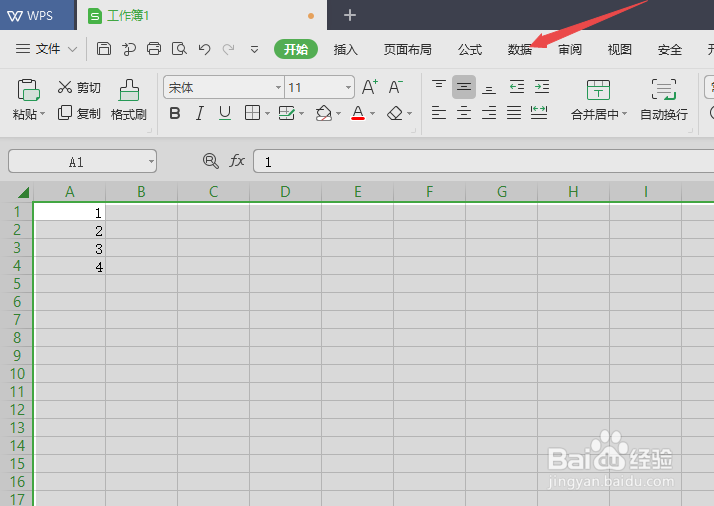Align text right

(x=489, y=112)
